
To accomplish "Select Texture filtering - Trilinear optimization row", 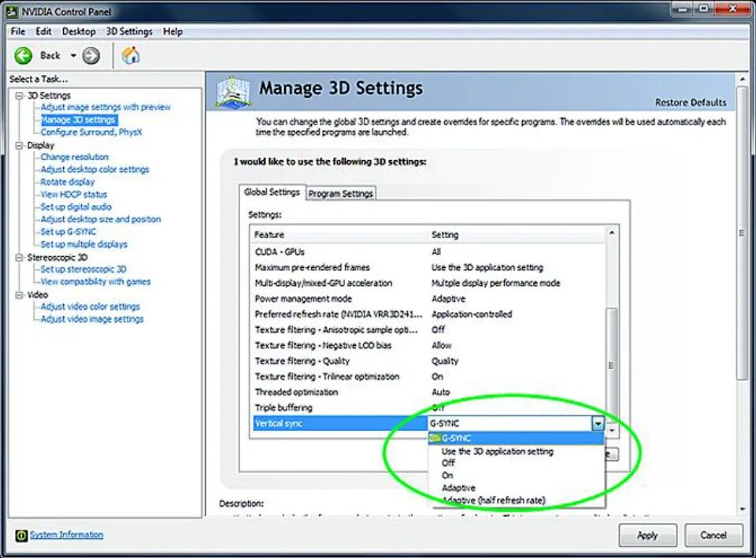I will coord(429,377).
